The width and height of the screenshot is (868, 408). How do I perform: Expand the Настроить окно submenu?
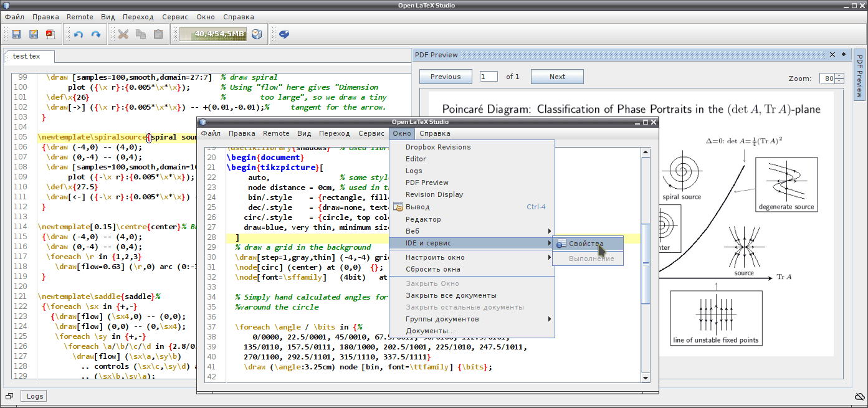point(472,257)
